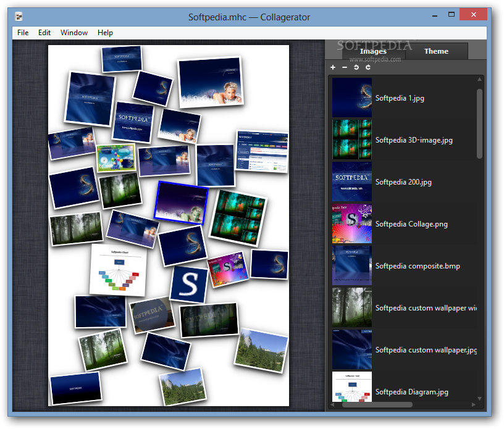Select the white S logo tile in collage
Screen dimensions: 504x429
(188, 284)
